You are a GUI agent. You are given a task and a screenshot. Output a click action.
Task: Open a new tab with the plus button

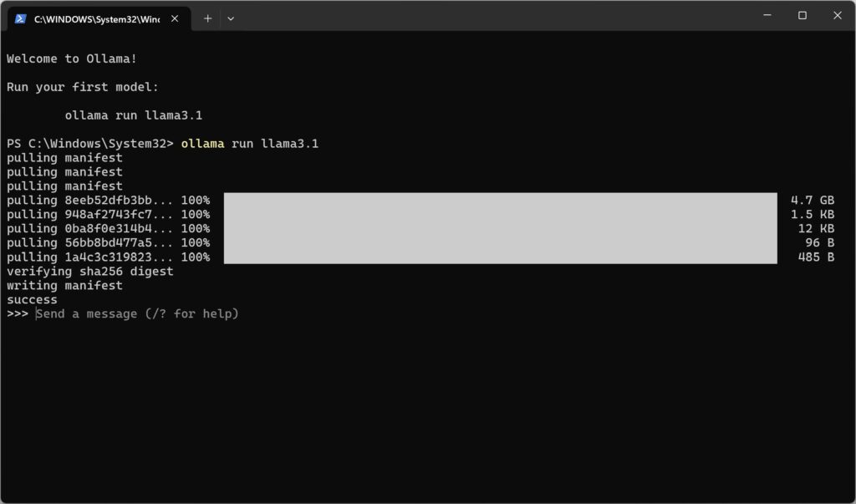point(207,18)
